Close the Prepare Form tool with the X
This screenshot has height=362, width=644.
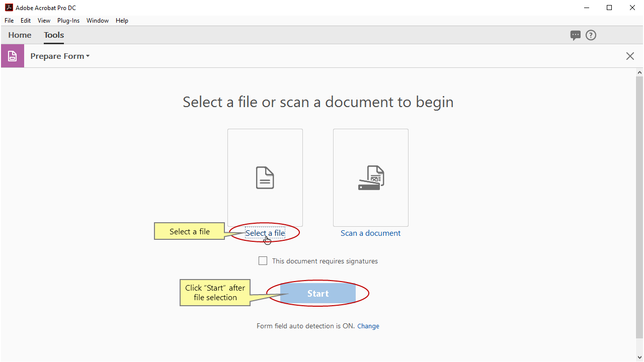630,56
